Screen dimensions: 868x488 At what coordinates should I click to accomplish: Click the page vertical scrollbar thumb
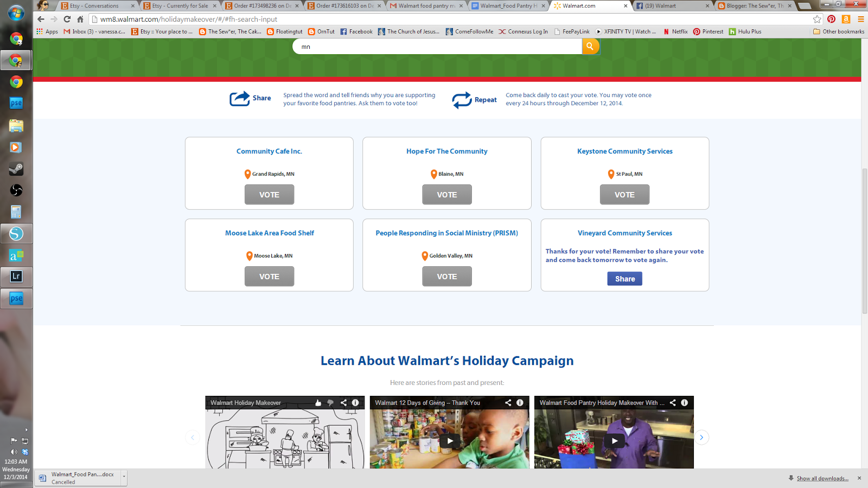(x=864, y=241)
